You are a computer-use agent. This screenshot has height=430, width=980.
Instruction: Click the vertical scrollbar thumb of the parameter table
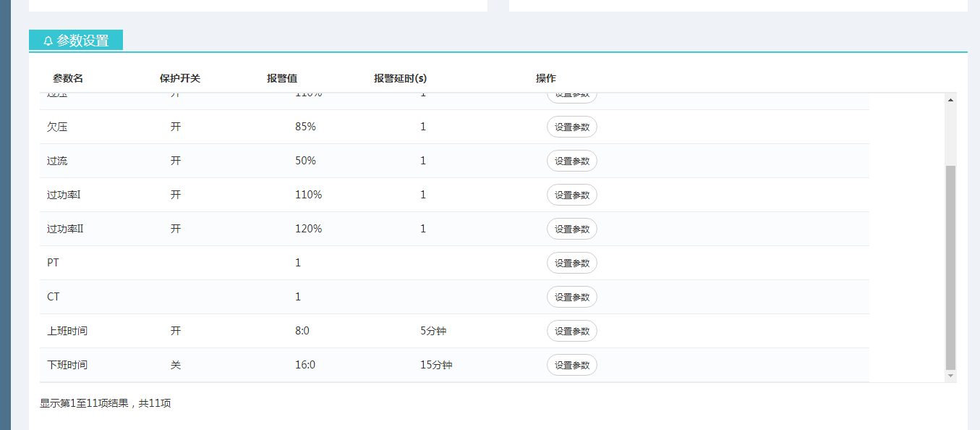pyautogui.click(x=950, y=266)
